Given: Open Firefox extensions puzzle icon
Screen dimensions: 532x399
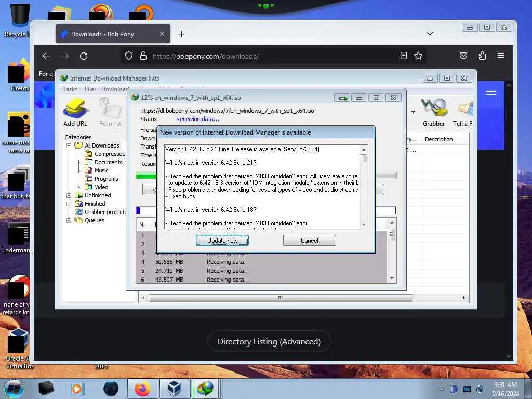Looking at the screenshot, I should pos(482,56).
